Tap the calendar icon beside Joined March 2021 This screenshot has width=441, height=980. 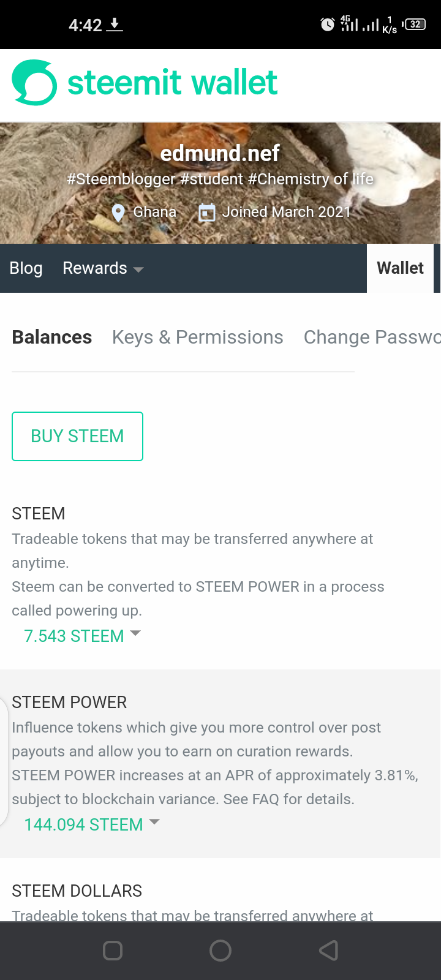coord(207,213)
